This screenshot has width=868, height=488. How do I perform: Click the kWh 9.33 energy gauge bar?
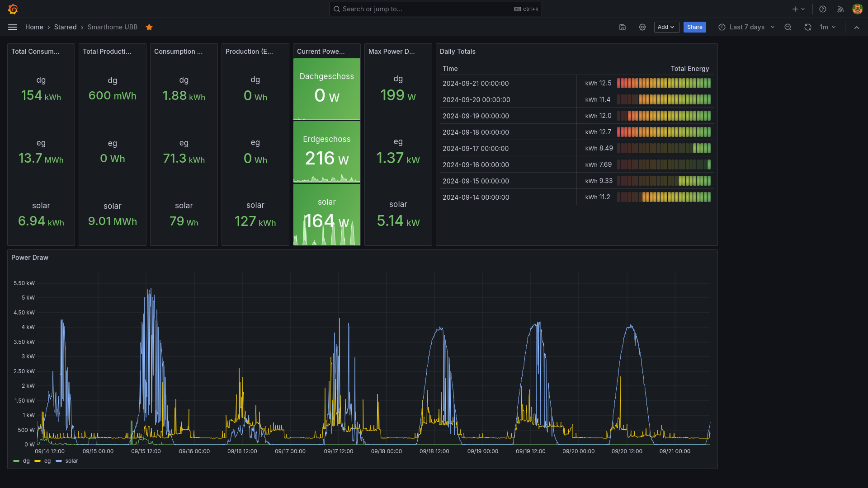click(x=664, y=181)
